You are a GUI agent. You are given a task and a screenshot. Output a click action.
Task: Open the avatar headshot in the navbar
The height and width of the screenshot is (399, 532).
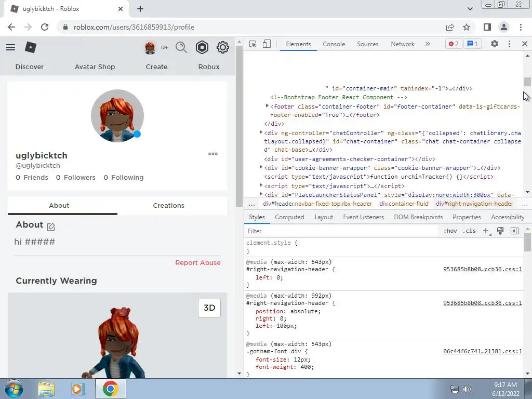click(x=150, y=48)
